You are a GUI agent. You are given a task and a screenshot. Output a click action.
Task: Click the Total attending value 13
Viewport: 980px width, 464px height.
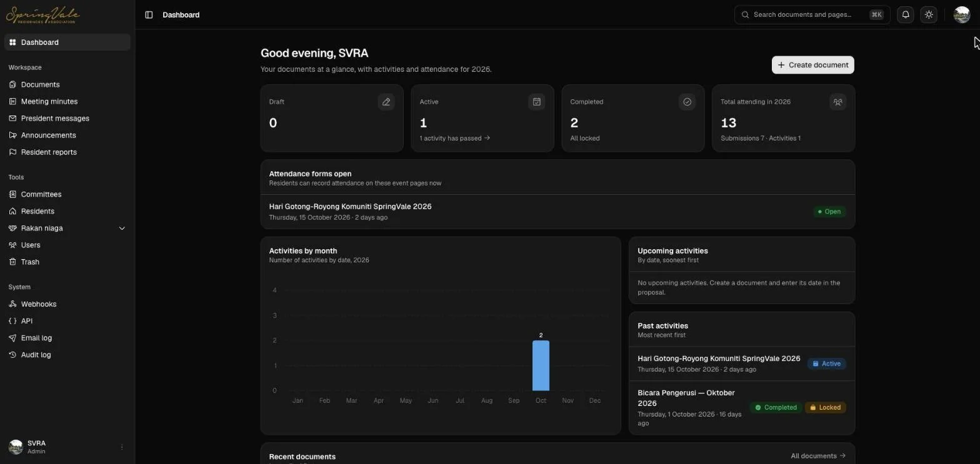pos(728,123)
